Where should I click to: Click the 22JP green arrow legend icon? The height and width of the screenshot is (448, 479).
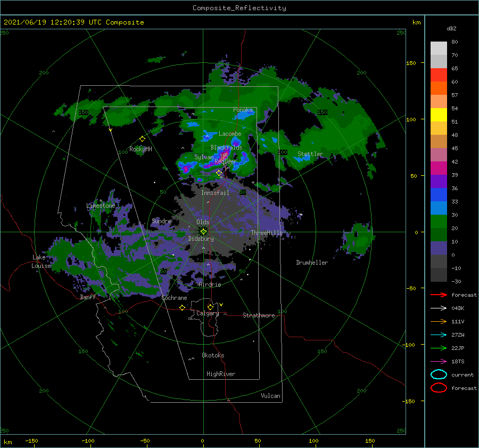point(439,348)
